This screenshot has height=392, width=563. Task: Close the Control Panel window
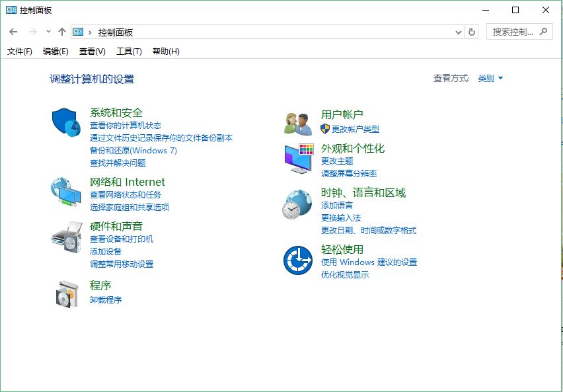(546, 10)
